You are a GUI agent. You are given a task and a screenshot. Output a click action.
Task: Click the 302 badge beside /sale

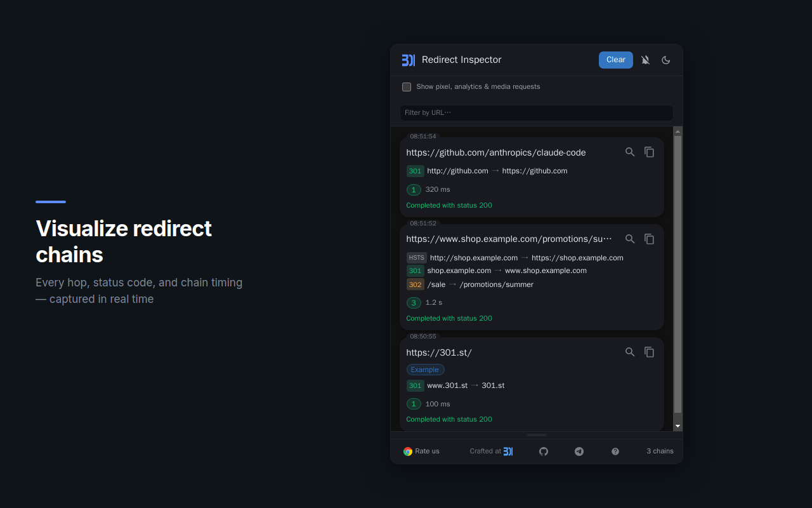coord(416,284)
